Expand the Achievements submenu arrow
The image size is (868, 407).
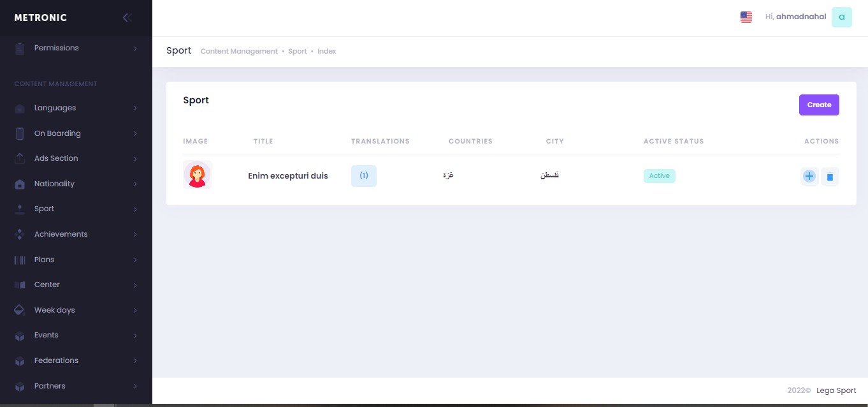[135, 235]
